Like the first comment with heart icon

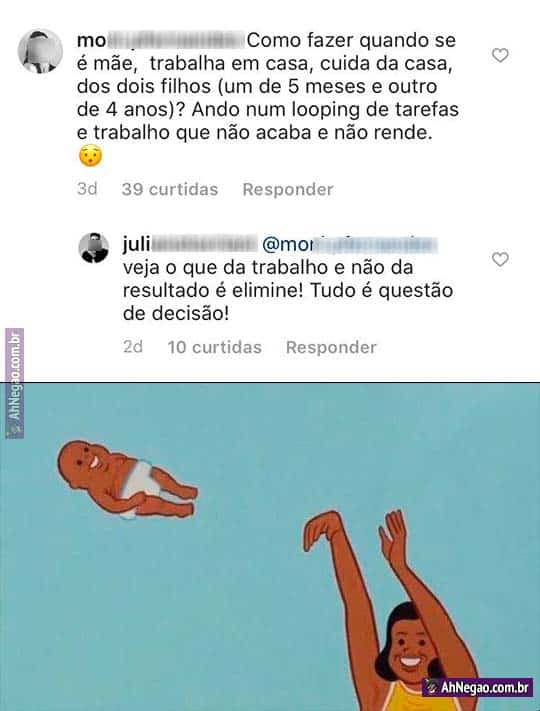pos(500,55)
